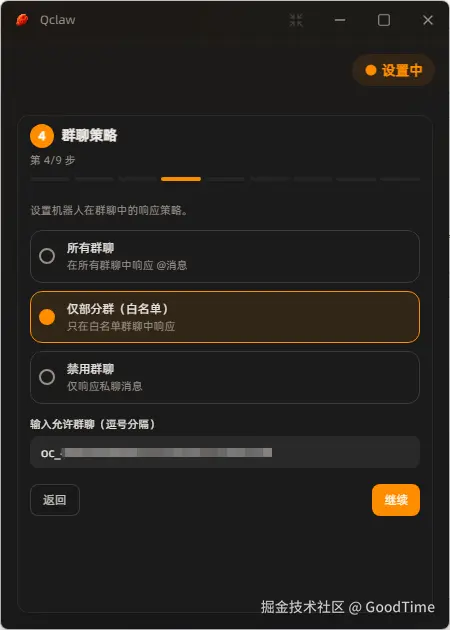Choose the 禁用群聊 option card description
Viewport: 450px width, 630px height.
tap(104, 387)
